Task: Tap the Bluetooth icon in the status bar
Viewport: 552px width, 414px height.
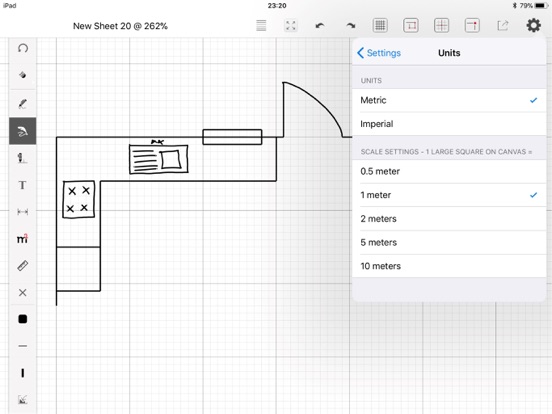Action: pos(514,6)
